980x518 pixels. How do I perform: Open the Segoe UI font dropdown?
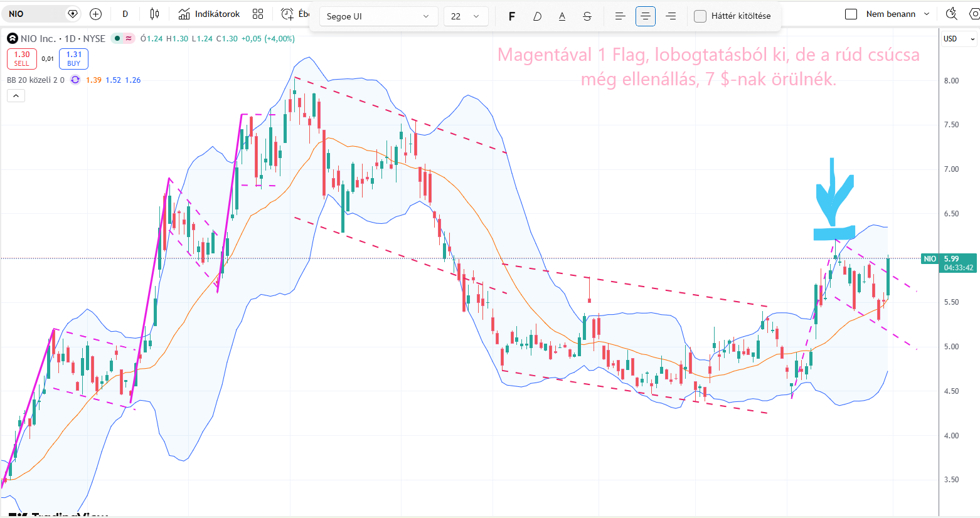[378, 16]
